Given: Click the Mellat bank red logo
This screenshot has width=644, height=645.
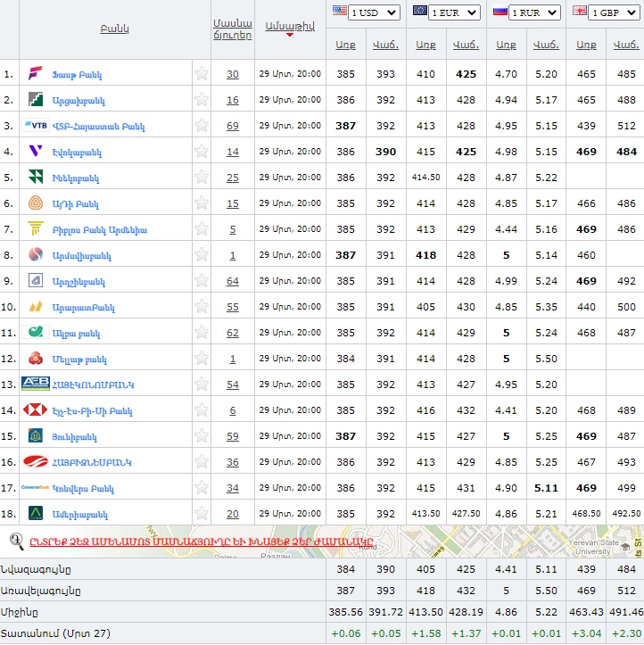Looking at the screenshot, I should pos(36,358).
